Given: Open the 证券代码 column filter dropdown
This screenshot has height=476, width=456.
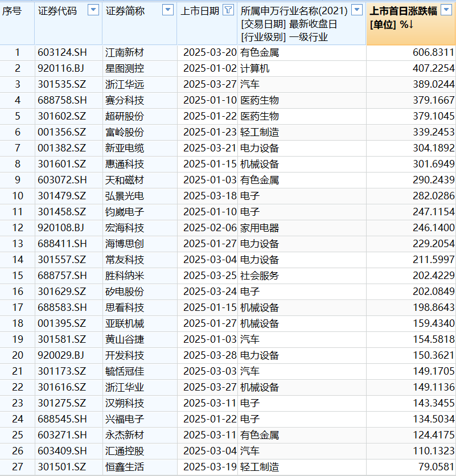Looking at the screenshot, I should [x=94, y=10].
